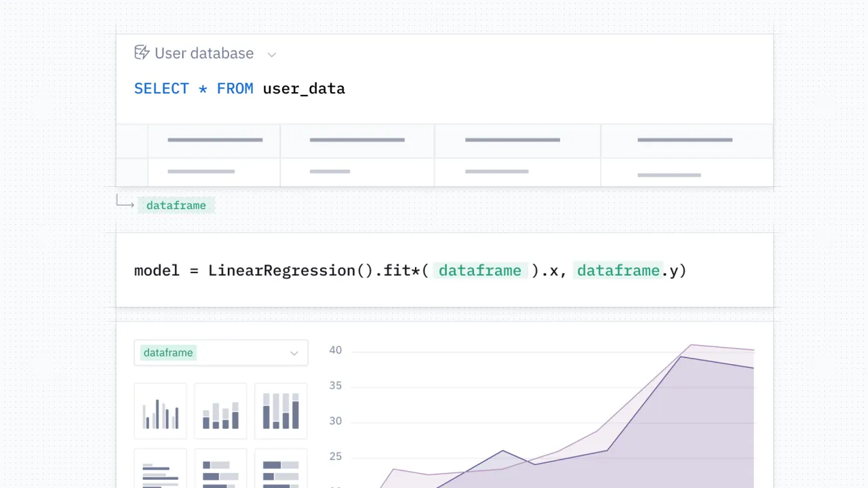Viewport: 868px width, 488px height.
Task: Select the horizontal 100% stacked bar icon
Action: 281,469
